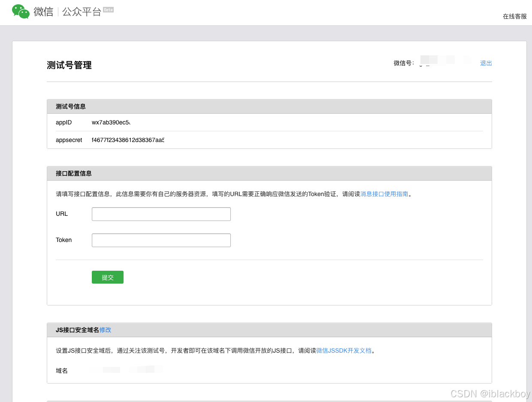This screenshot has height=402, width=532.
Task: Click the 测试号管理 page heading
Action: click(69, 65)
